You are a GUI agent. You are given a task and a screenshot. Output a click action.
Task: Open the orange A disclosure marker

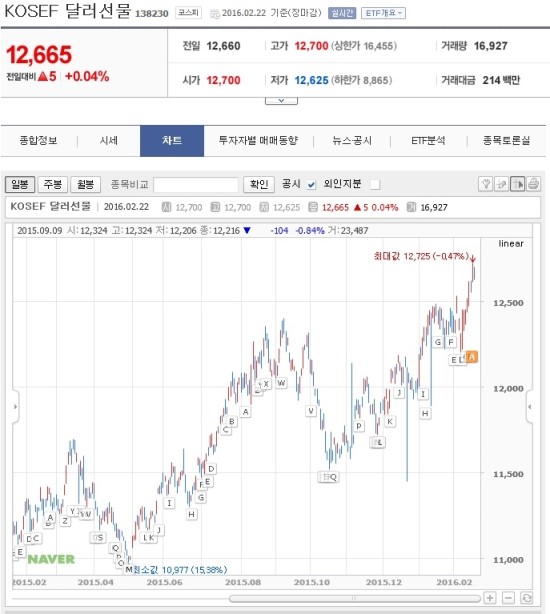tap(471, 357)
